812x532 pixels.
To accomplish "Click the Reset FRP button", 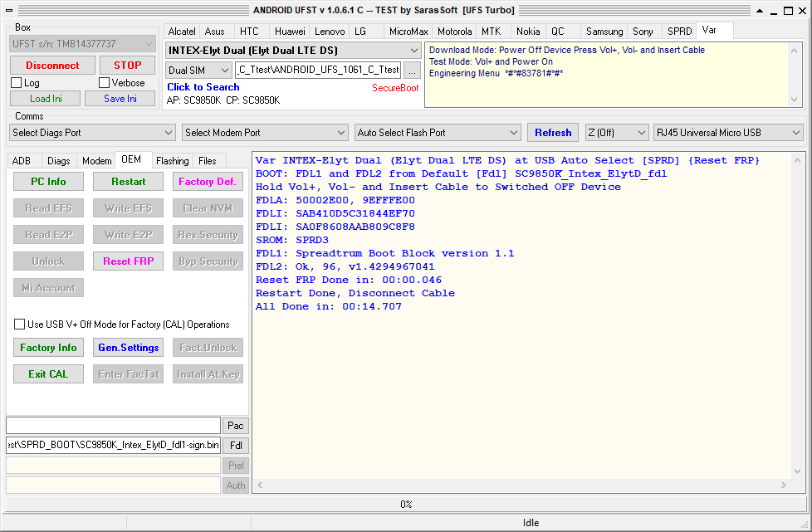I will 129,261.
